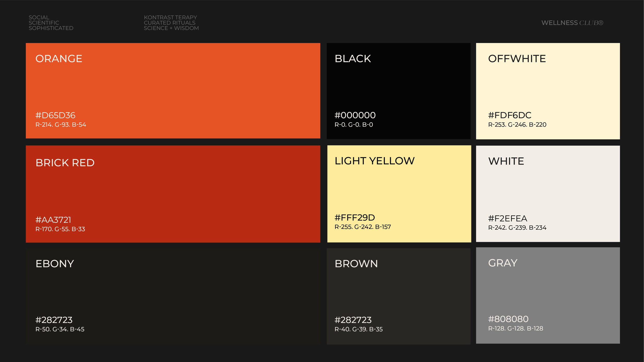Select the Black color swatch
644x362 pixels.
click(x=398, y=91)
